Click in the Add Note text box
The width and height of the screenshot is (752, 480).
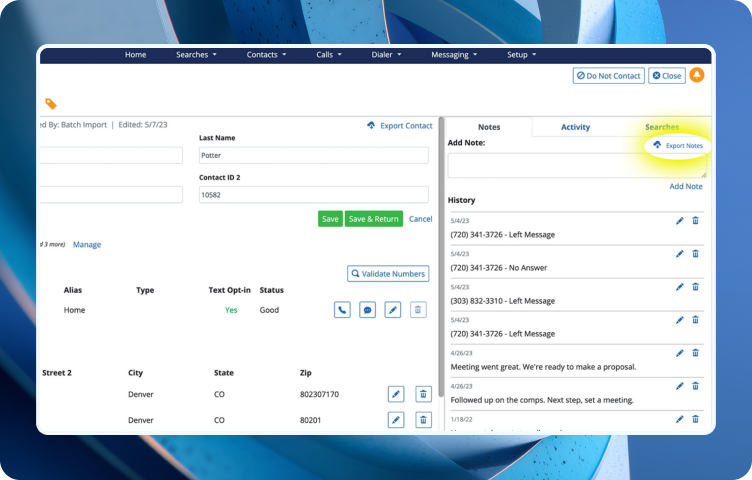576,165
